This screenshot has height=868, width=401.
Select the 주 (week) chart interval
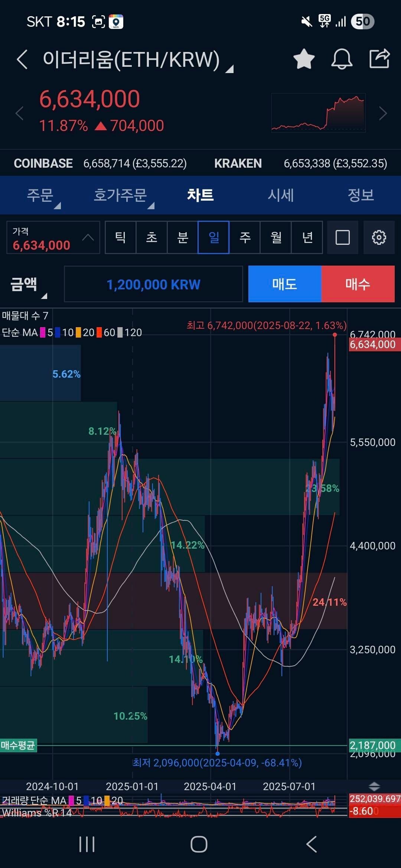coord(245,237)
